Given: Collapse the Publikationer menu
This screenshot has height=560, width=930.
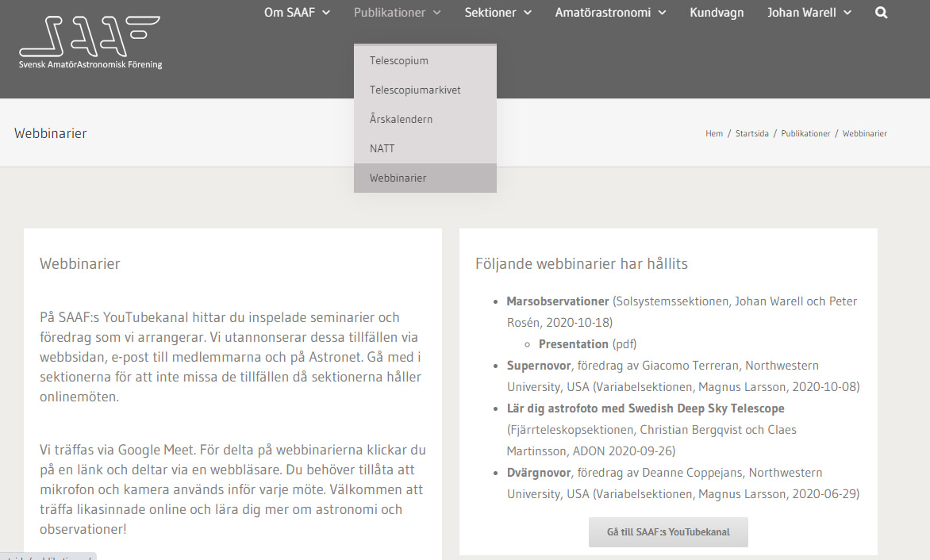Looking at the screenshot, I should (x=397, y=13).
